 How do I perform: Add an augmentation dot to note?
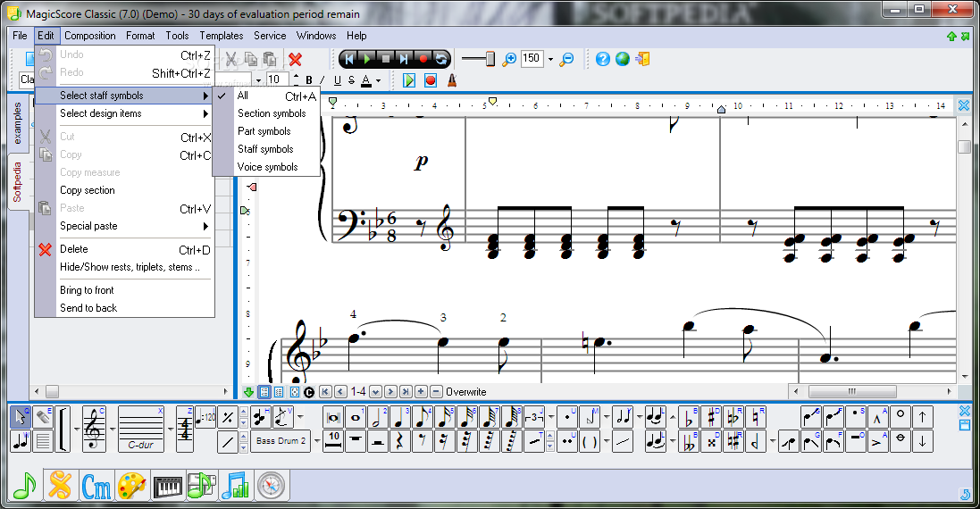tap(567, 417)
